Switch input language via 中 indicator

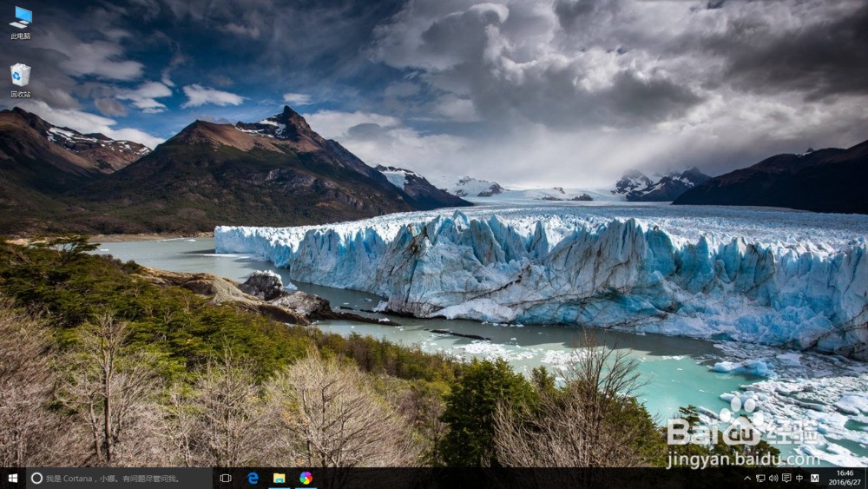click(x=799, y=478)
